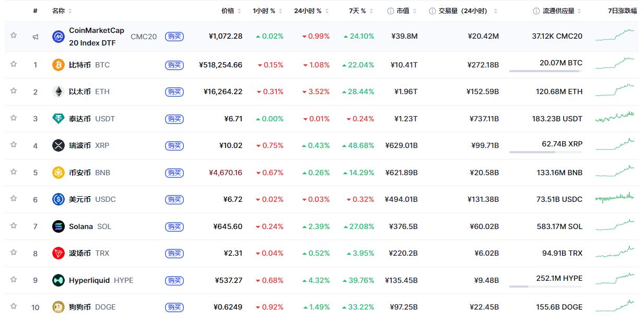The image size is (644, 319).
Task: Sort by 名称 column header
Action: pos(62,11)
